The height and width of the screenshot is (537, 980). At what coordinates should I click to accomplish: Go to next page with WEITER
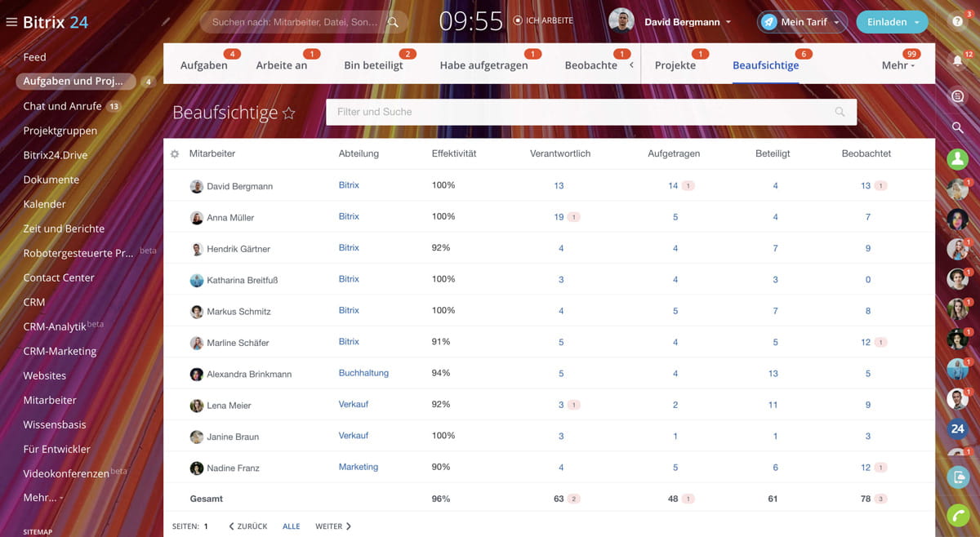[x=333, y=526]
